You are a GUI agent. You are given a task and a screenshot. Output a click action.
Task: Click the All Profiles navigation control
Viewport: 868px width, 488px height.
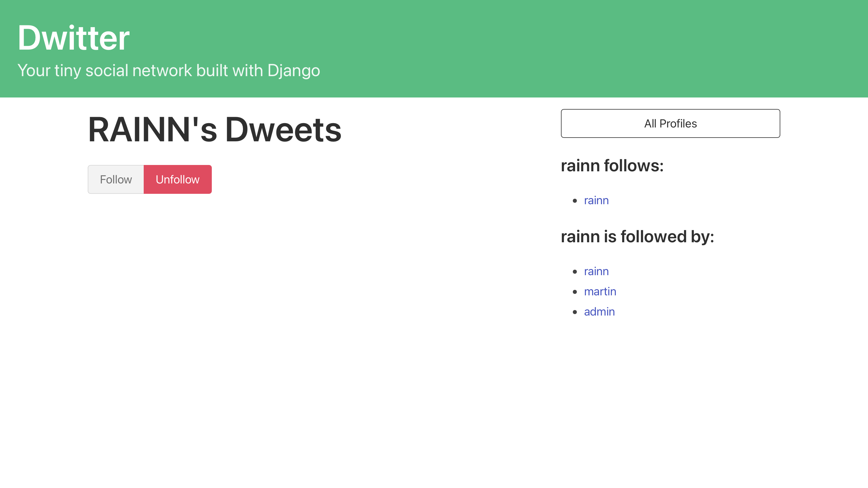pyautogui.click(x=670, y=123)
